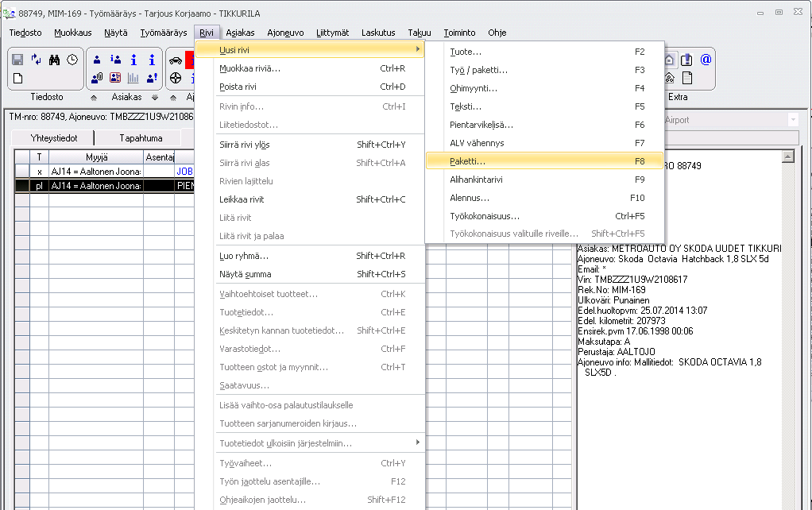812x510 pixels.
Task: Click the person with paperclip icon
Action: 97,78
